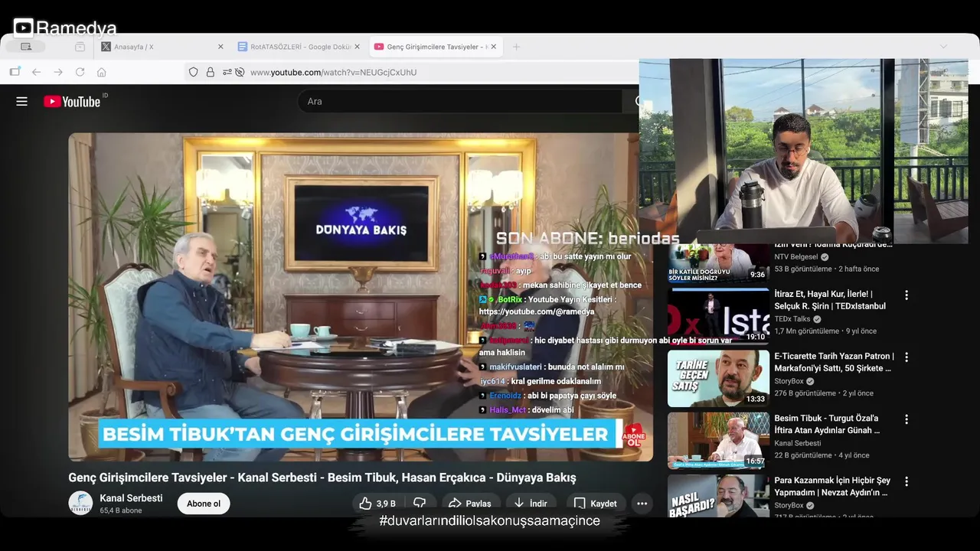Open the shield tracking protection icon
This screenshot has width=980, height=551.
coord(193,72)
